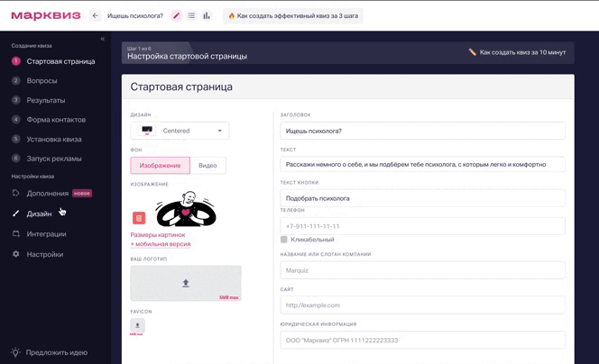Image resolution: width=599 pixels, height=364 pixels.
Task: Click quiz name Ищешь психолога? in header
Action: (x=135, y=16)
